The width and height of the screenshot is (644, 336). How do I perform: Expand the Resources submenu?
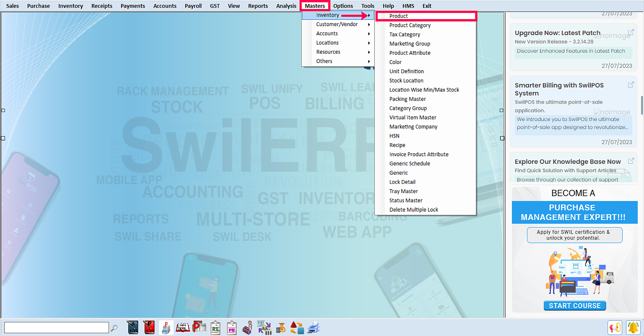[338, 52]
